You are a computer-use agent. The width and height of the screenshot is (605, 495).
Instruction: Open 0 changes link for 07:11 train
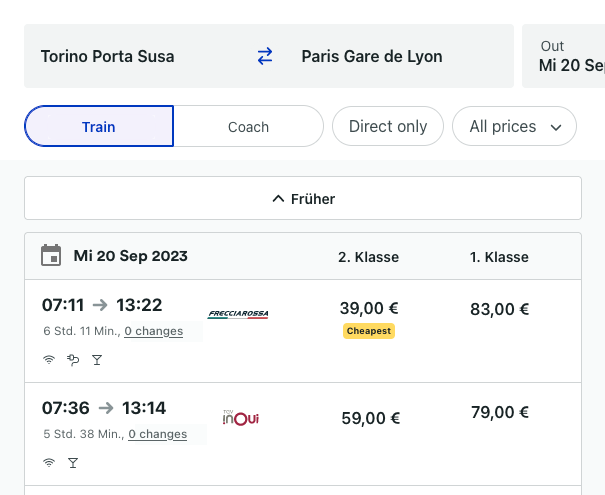tap(153, 331)
